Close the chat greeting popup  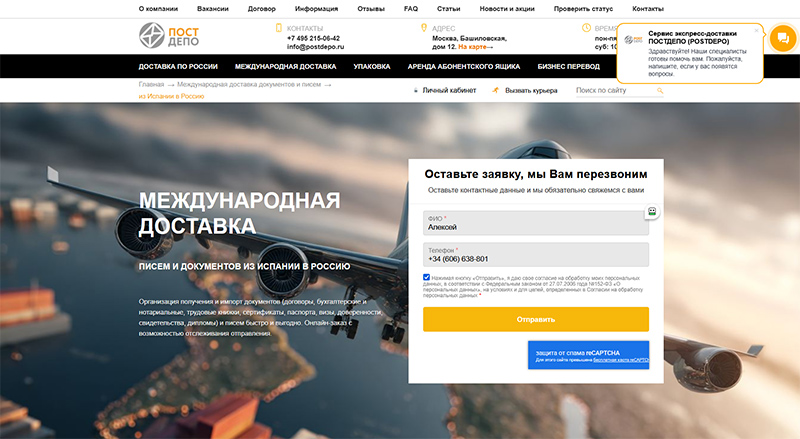click(x=756, y=30)
